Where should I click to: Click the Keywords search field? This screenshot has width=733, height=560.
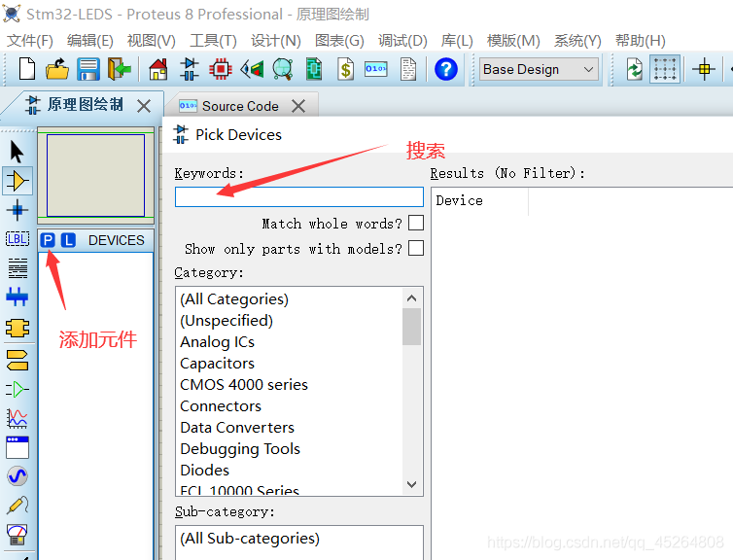point(299,196)
